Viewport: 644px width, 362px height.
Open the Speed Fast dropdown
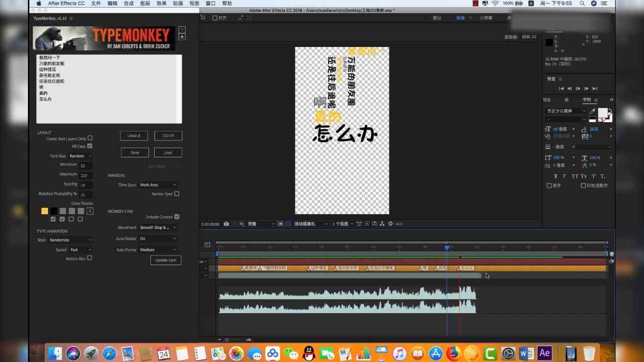[x=80, y=249]
